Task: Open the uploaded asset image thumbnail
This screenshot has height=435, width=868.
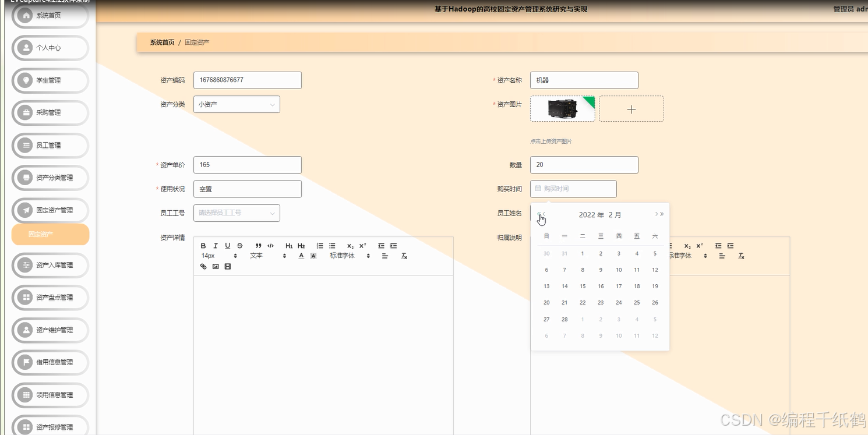Action: [x=563, y=109]
